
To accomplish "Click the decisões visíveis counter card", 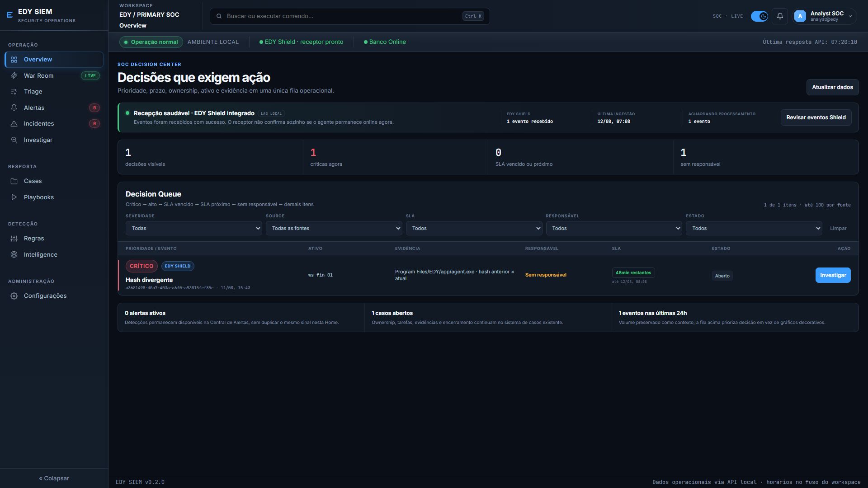I will (210, 157).
